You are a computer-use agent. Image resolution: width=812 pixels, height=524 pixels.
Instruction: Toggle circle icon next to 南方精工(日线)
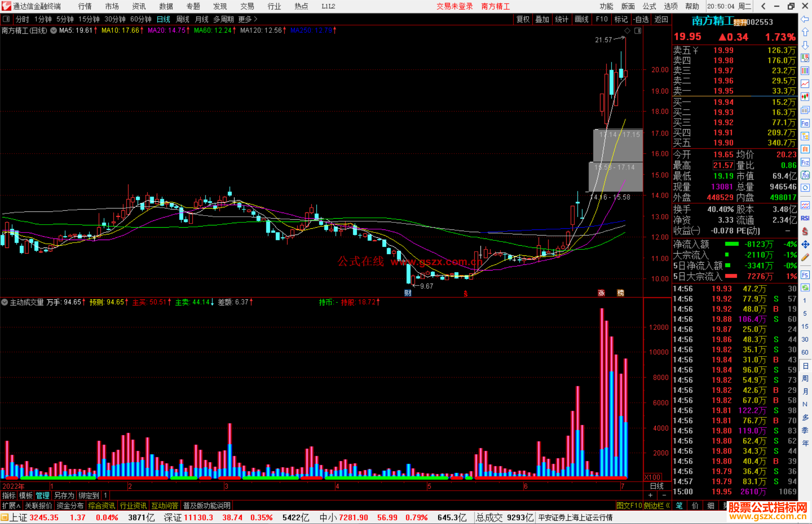54,30
